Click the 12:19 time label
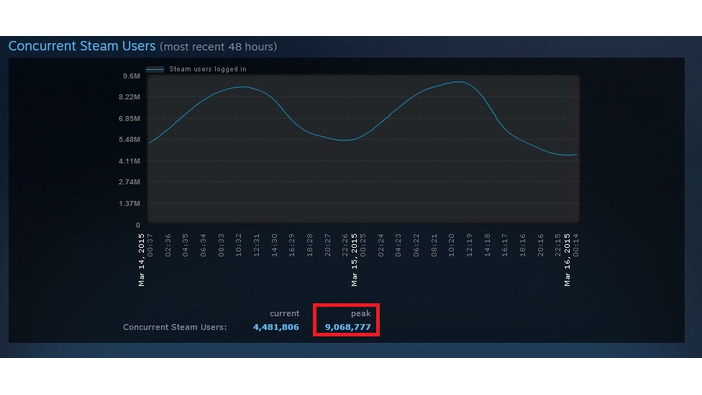Image resolution: width=702 pixels, height=395 pixels. pyautogui.click(x=469, y=245)
